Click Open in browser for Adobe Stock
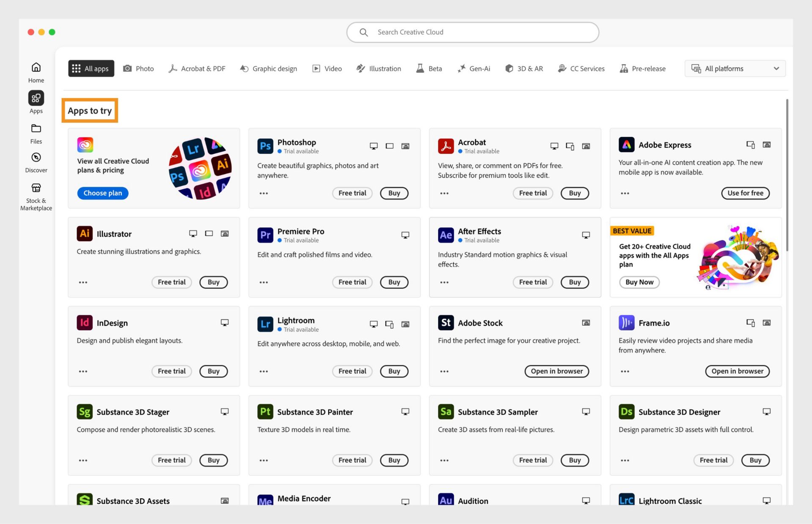Viewport: 812px width, 524px height. pyautogui.click(x=556, y=371)
